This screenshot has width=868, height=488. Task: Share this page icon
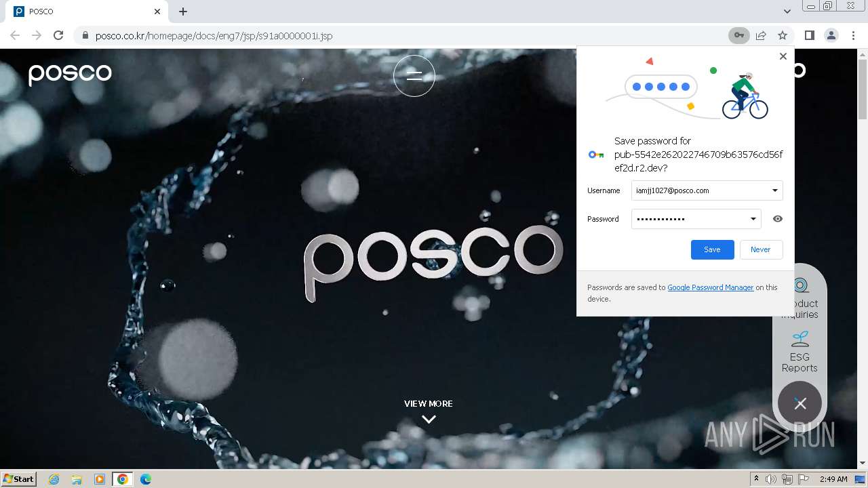(x=761, y=35)
